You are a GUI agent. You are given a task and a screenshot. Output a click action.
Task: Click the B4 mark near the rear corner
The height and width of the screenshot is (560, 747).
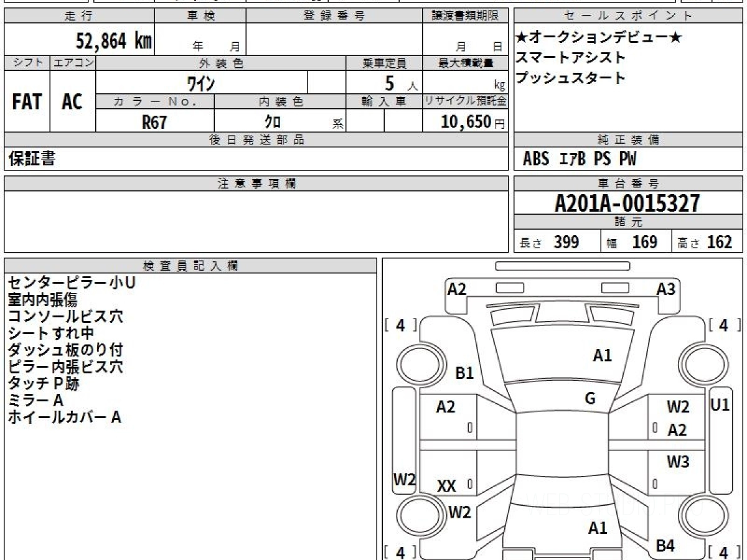[x=665, y=546]
